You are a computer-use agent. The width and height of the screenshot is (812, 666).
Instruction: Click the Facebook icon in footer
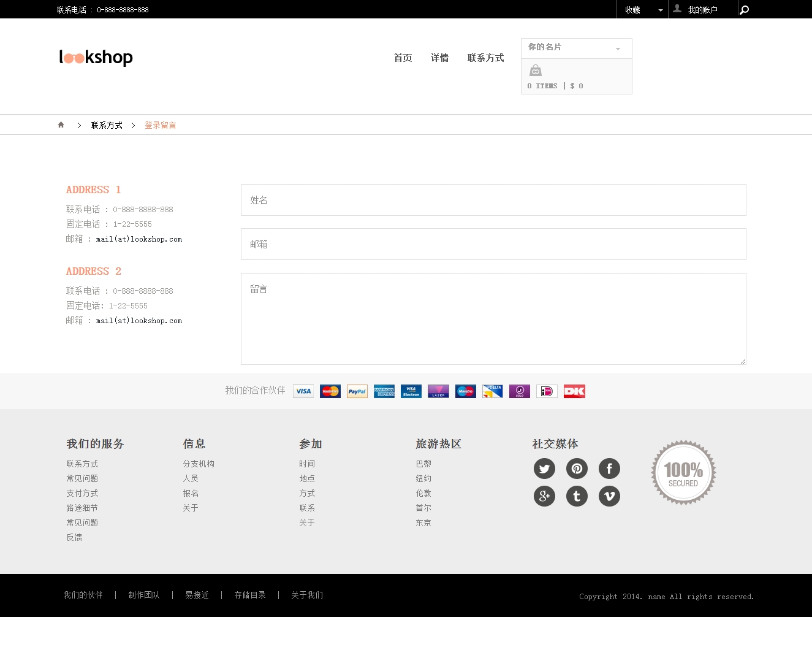tap(609, 469)
